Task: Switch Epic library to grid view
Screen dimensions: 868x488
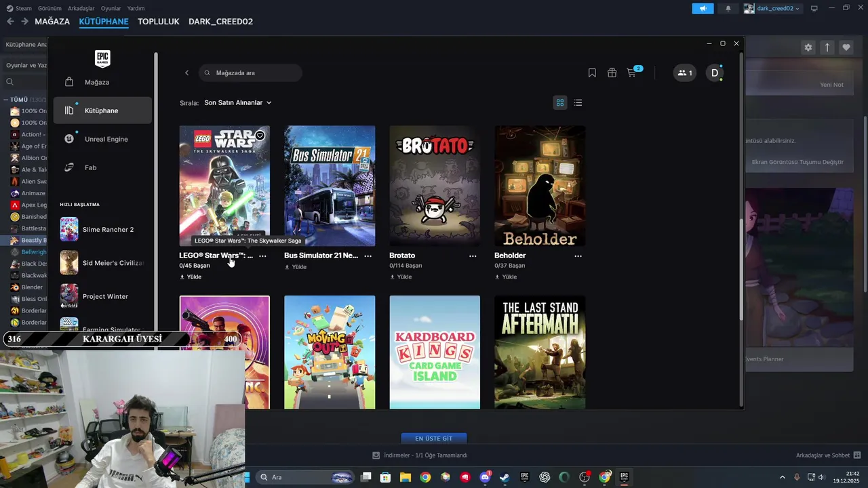Action: click(560, 102)
